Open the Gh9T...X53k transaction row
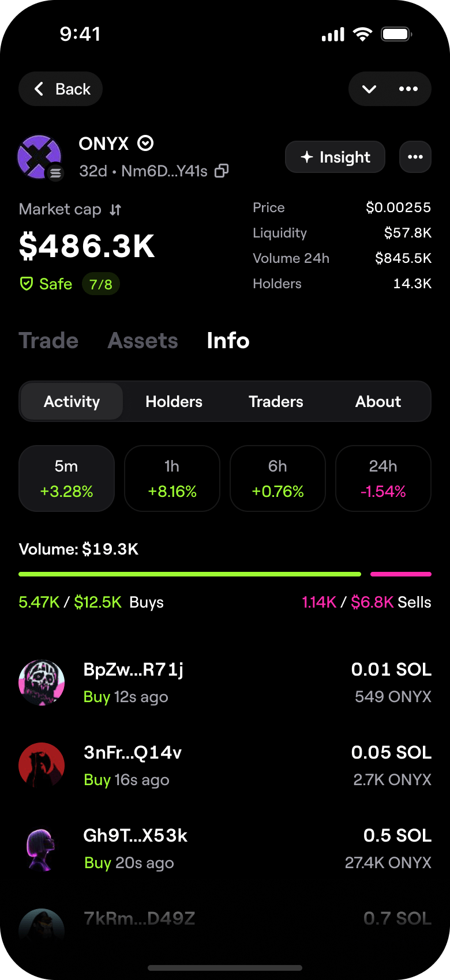 [x=225, y=849]
